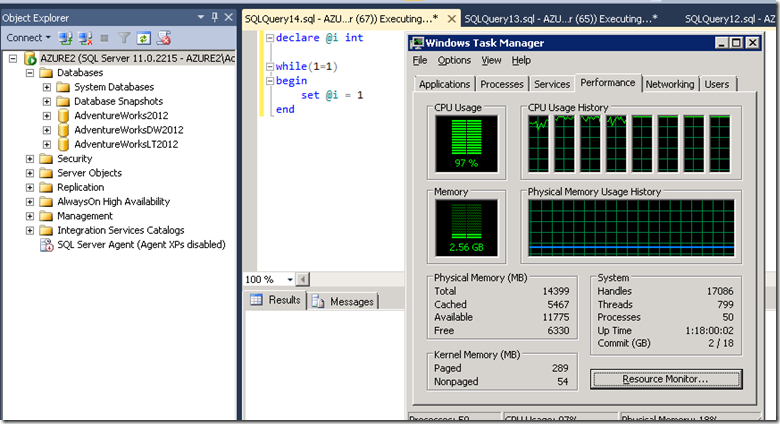Select the Databases folder icon
Screen dimensions: 780x424
click(x=46, y=73)
